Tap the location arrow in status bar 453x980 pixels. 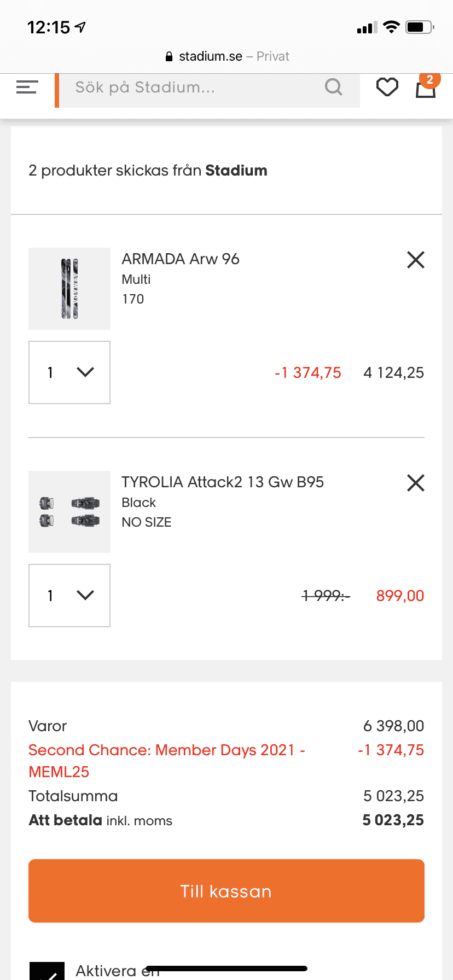tap(81, 27)
